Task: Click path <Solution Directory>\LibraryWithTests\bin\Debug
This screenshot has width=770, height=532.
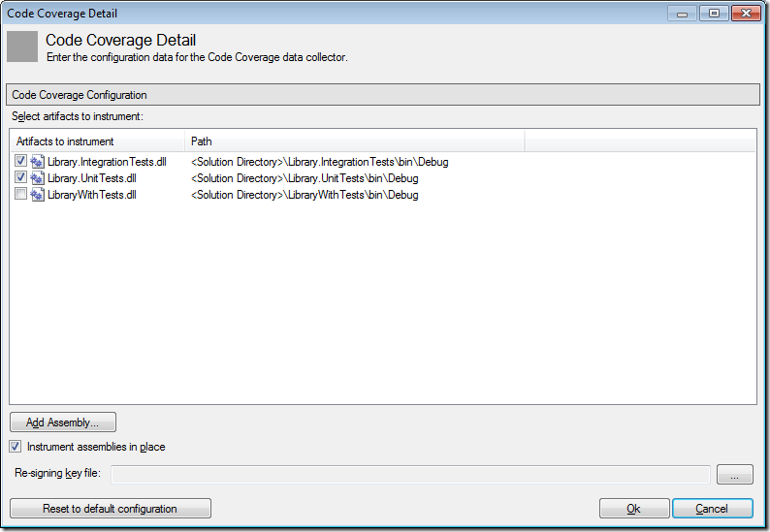Action: pos(305,195)
